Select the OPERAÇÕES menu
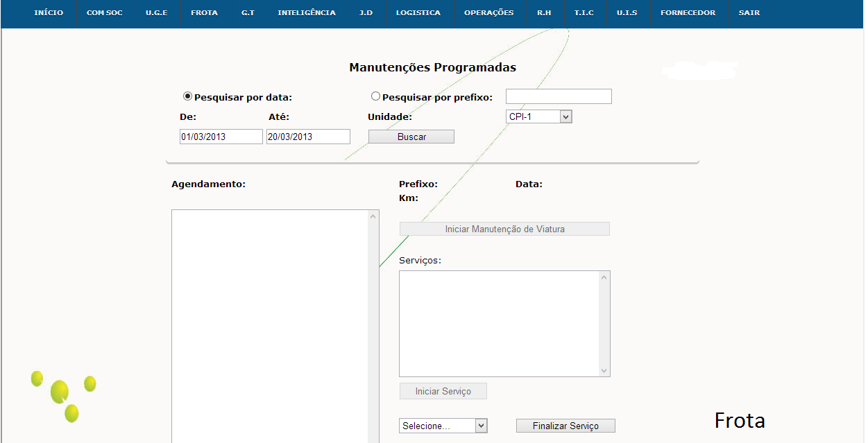Image resolution: width=868 pixels, height=443 pixels. (x=488, y=13)
